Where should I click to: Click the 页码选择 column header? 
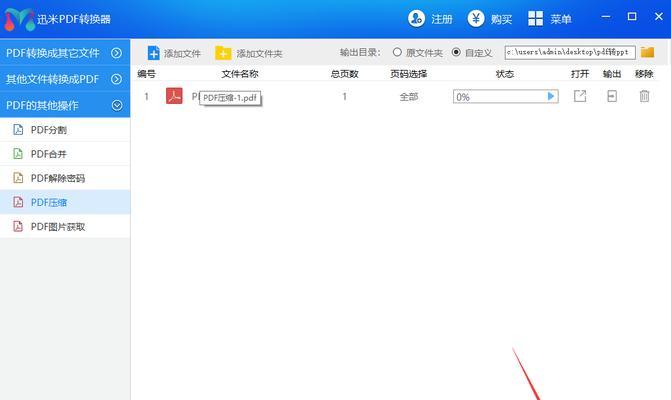pyautogui.click(x=408, y=74)
